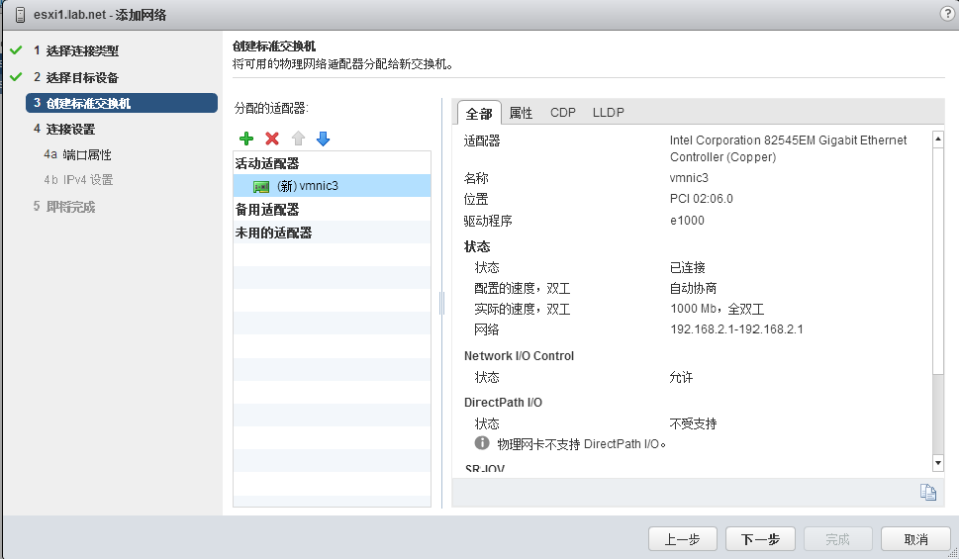Go to step 1 选择连接类型
Screen dimensions: 960x560
coord(76,50)
